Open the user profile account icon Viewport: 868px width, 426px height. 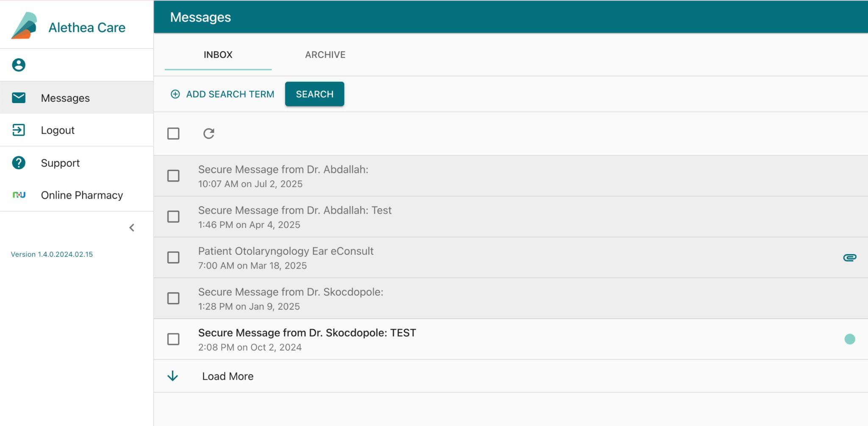pyautogui.click(x=19, y=65)
